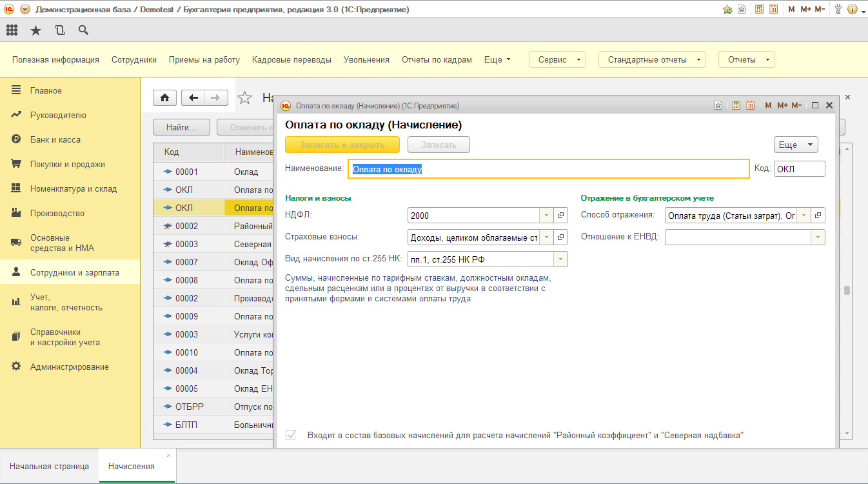868x484 pixels.
Task: Navigate back with the left arrow
Action: click(193, 97)
